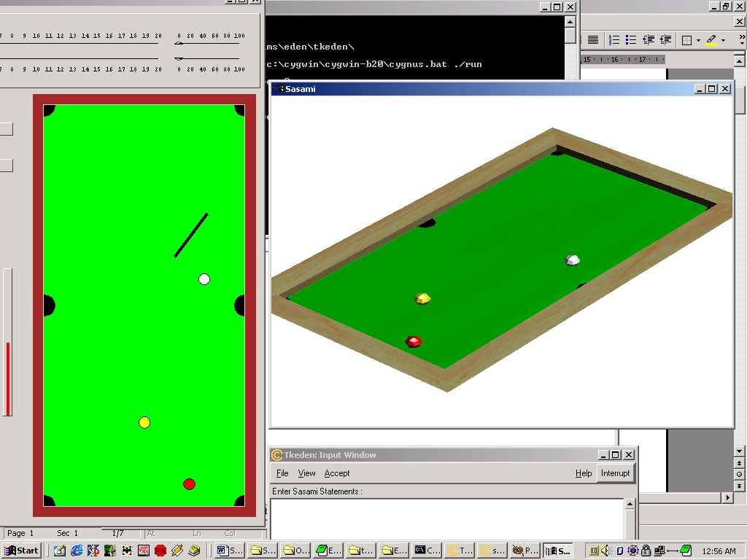
Task: Click the decrease indent icon
Action: 649,40
